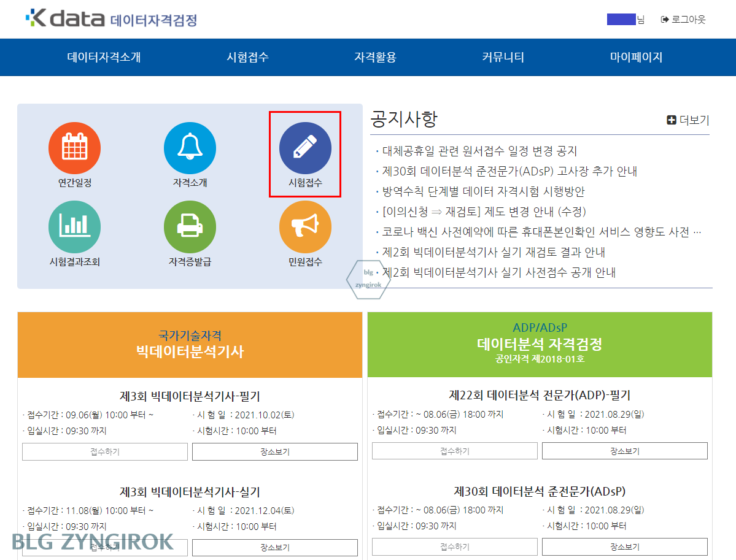Click the blue username box near 로그아웃
Image resolution: width=736 pixels, height=560 pixels.
point(621,18)
